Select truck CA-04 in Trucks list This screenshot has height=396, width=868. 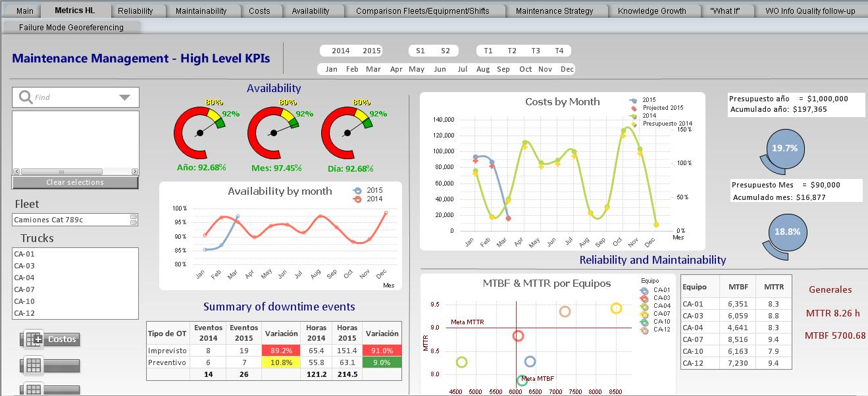[24, 278]
